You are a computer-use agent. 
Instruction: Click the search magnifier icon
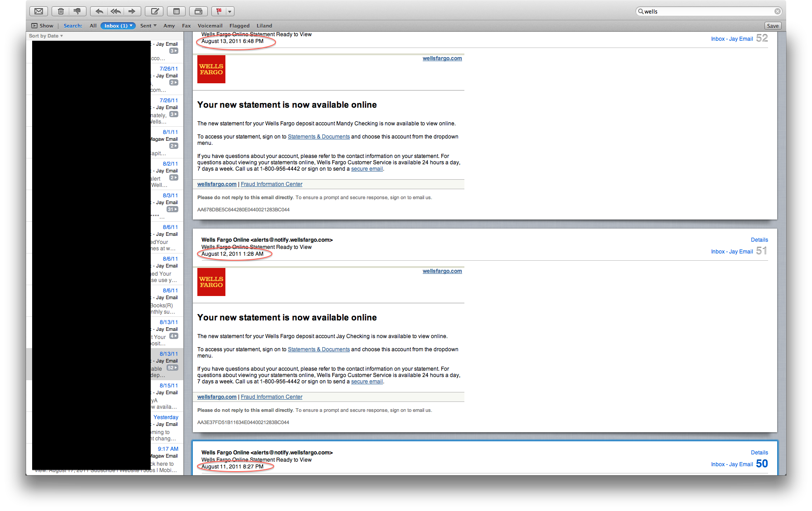[640, 11]
